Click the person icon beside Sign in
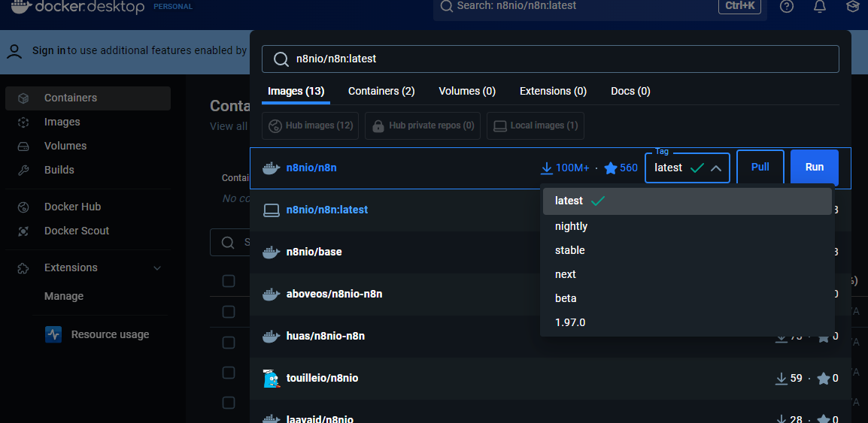 [15, 51]
